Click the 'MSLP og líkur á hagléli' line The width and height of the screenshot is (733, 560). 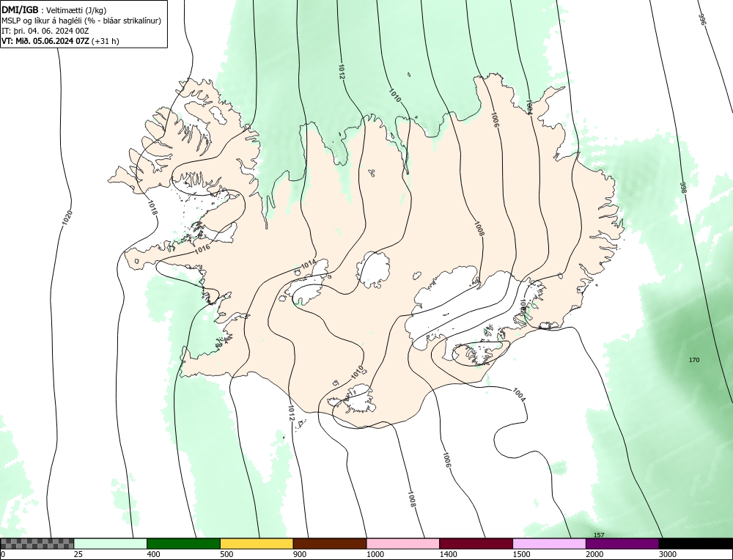(81, 21)
